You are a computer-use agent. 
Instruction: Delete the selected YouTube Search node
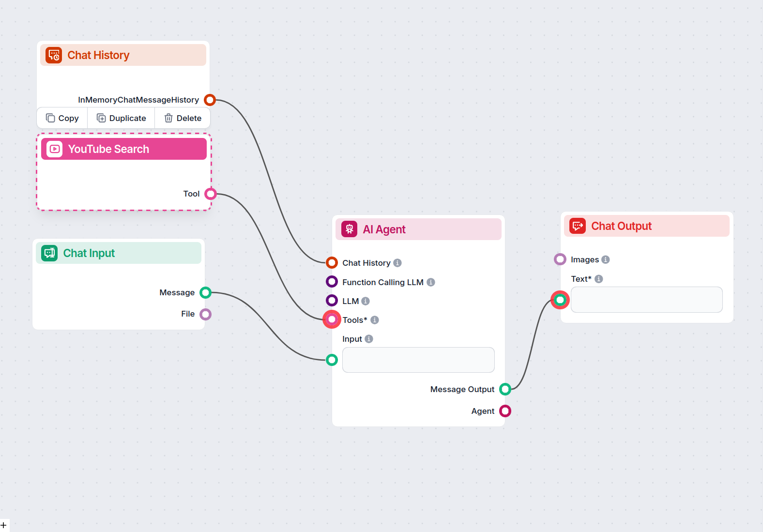click(183, 118)
